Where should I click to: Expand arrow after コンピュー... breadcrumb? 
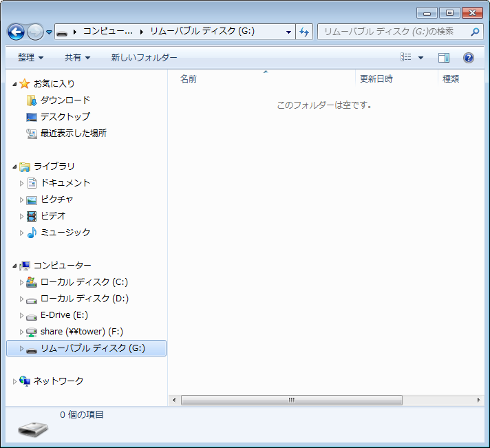[x=142, y=32]
